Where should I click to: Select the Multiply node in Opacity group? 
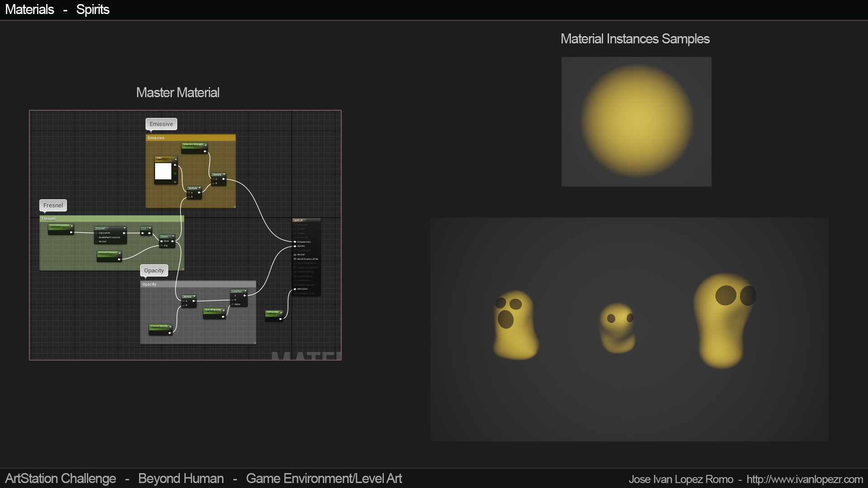[x=189, y=301]
